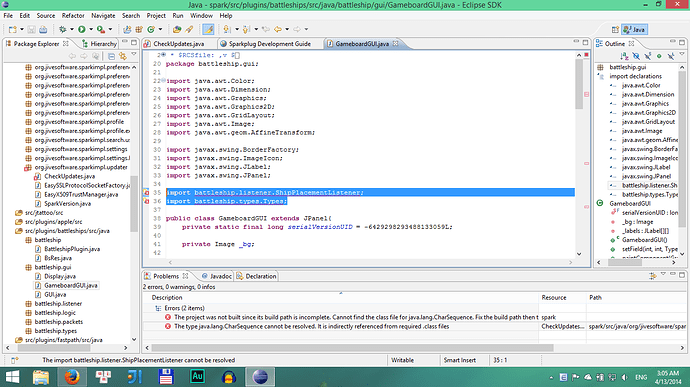Toggle alphabetical Sort in Outline view
The height and width of the screenshot is (387, 690).
click(624, 56)
